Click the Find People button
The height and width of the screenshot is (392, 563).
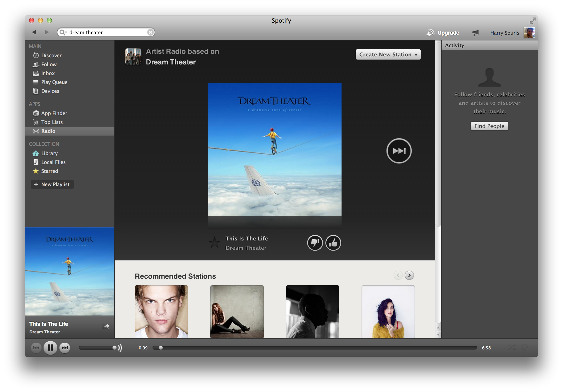[489, 126]
